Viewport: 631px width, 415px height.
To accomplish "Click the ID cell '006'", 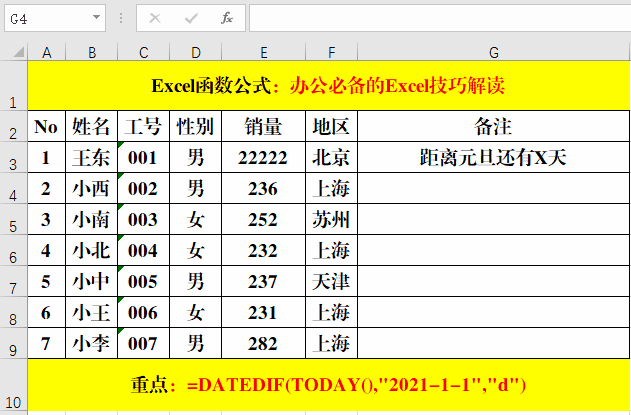I will point(144,312).
